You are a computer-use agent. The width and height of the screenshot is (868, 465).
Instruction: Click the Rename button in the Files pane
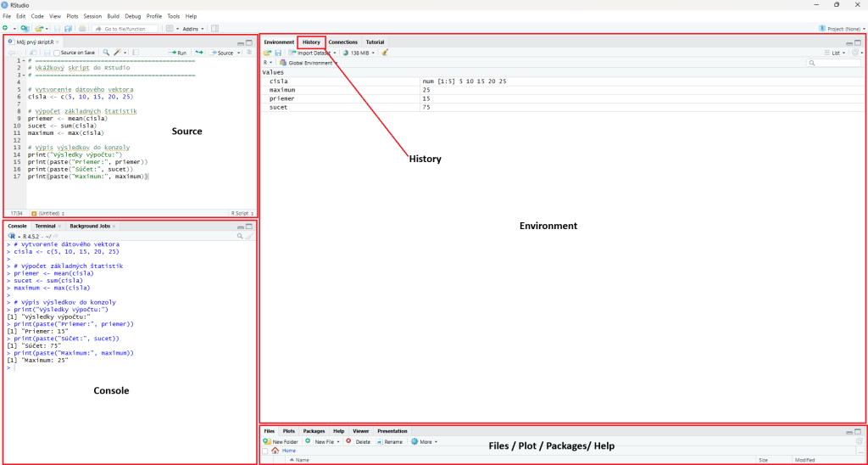[x=390, y=441]
